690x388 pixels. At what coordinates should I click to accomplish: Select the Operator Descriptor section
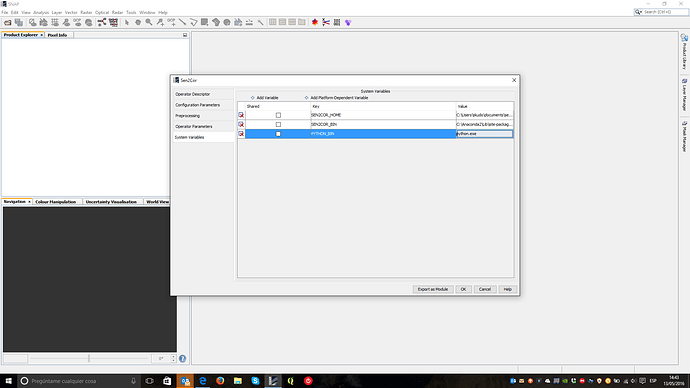pos(203,94)
